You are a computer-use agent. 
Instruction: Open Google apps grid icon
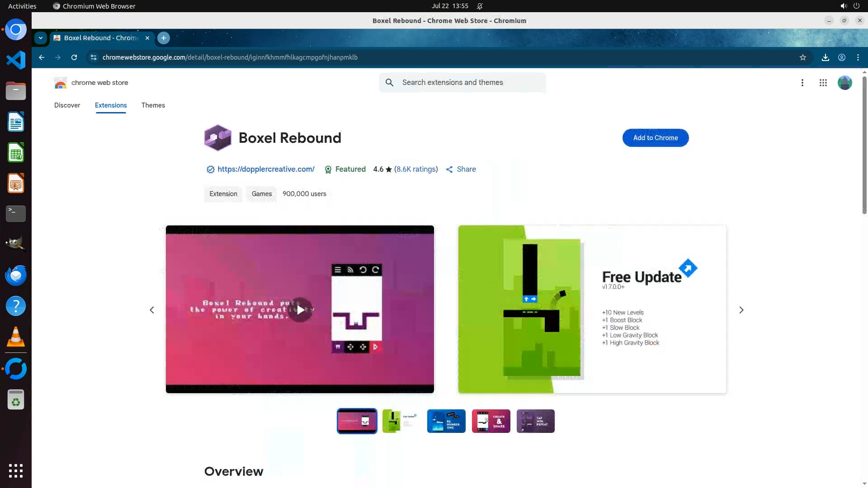pyautogui.click(x=823, y=83)
